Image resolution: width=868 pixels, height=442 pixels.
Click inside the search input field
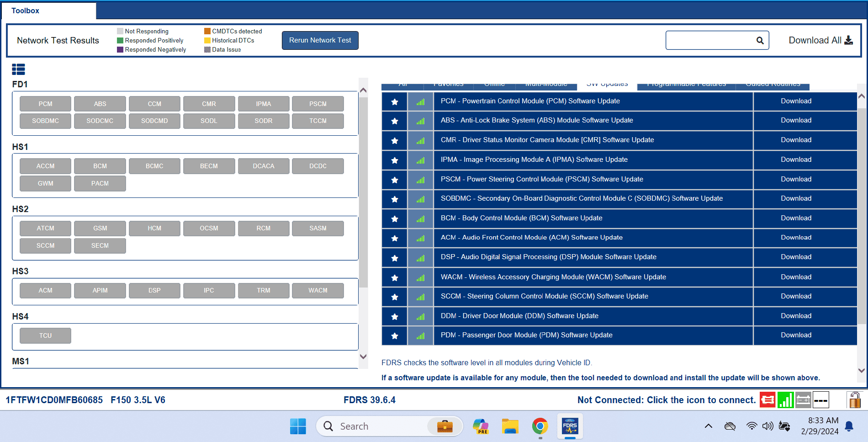pos(708,40)
